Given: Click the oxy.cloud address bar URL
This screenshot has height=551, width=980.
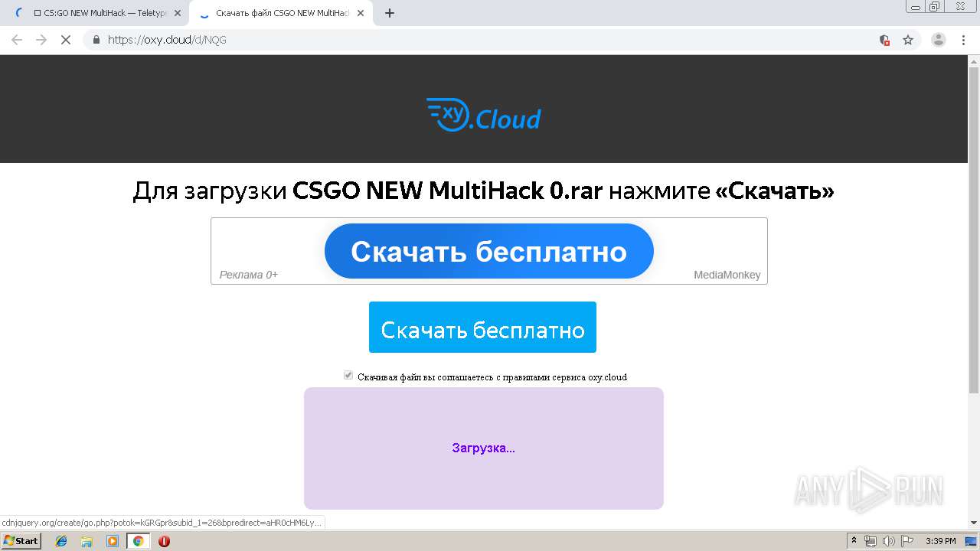Looking at the screenshot, I should click(167, 40).
